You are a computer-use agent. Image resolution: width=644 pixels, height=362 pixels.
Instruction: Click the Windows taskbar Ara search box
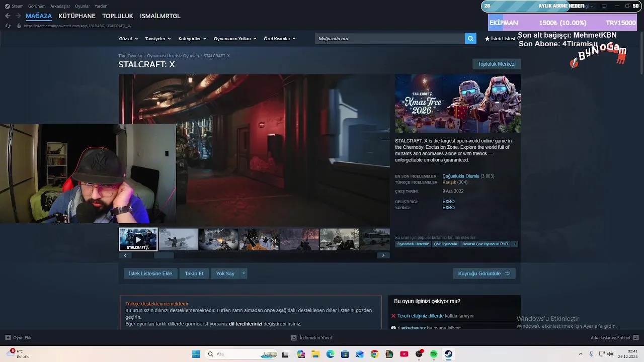point(242,354)
